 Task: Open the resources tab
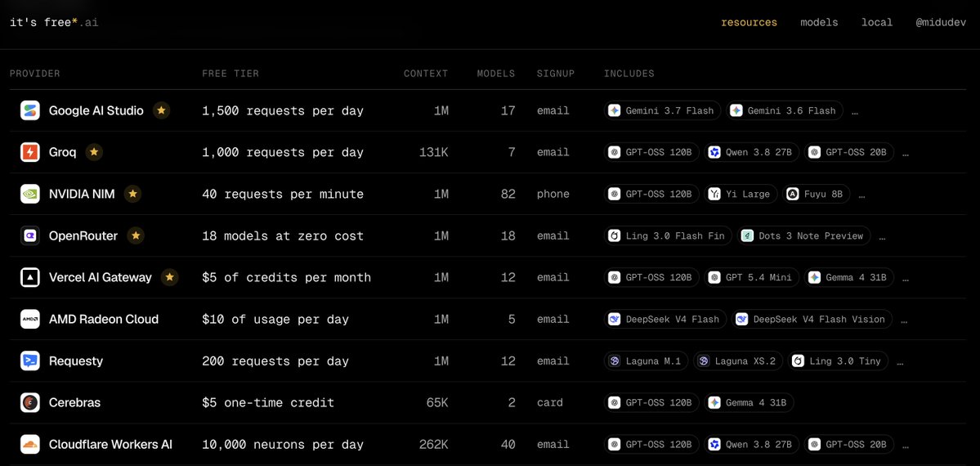(x=749, y=23)
